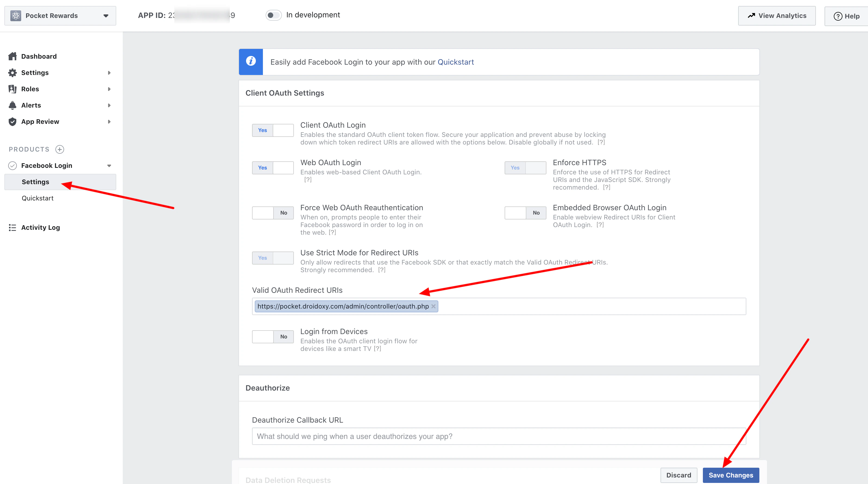
Task: Open Enforce HTTPS help [?]
Action: point(606,187)
